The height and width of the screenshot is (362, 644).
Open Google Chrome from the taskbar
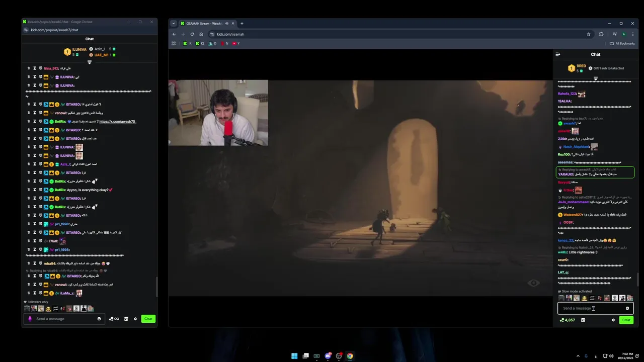[x=350, y=356]
